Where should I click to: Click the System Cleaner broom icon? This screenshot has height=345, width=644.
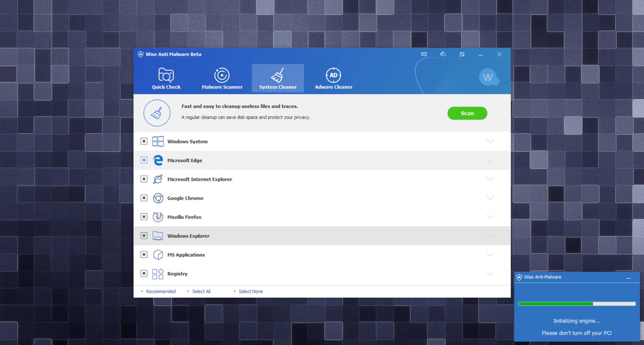(x=278, y=75)
